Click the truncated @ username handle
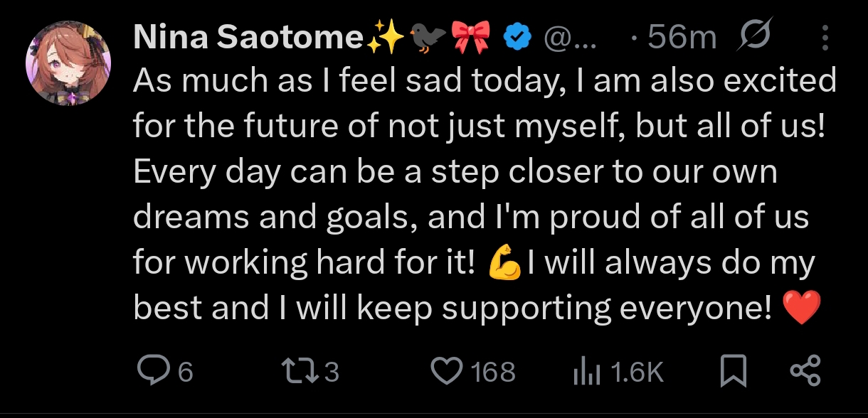 pos(571,38)
